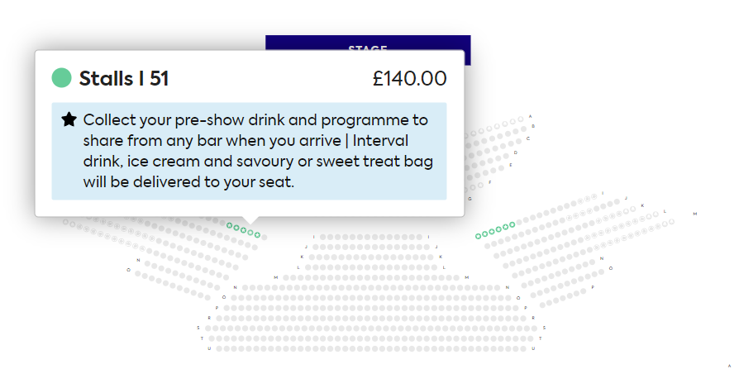Click the green dot beside Stalls I 51
Screen dimensions: 734x368
(61, 78)
